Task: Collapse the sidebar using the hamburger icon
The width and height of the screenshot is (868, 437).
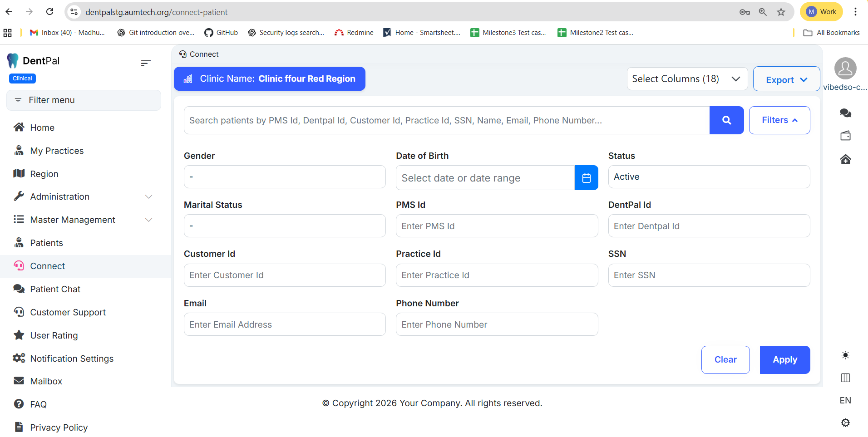Action: point(145,63)
